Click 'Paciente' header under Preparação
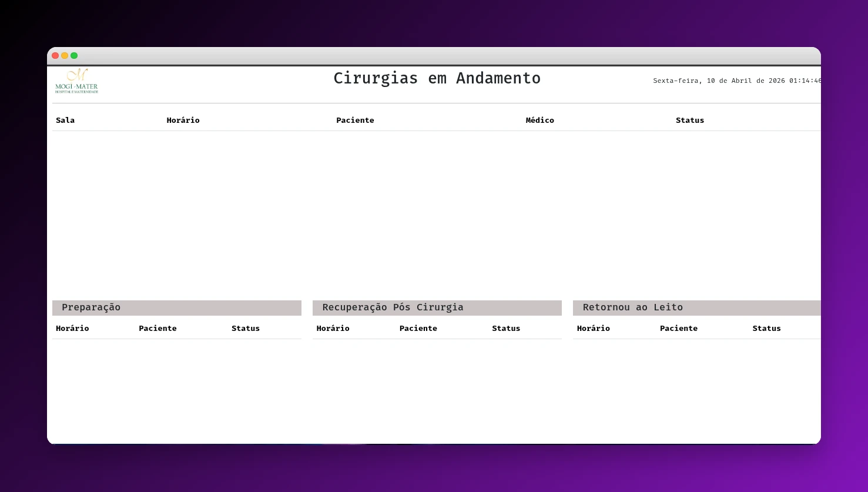The width and height of the screenshot is (868, 492). tap(157, 328)
